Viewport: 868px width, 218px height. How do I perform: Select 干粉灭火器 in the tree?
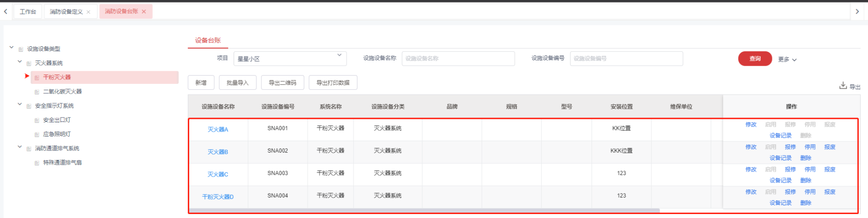coord(57,78)
